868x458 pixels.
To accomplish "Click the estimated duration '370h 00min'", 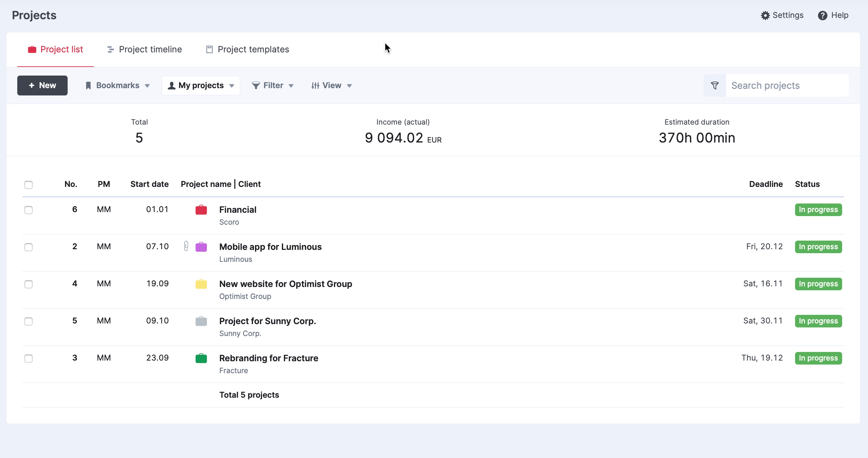I will (697, 138).
